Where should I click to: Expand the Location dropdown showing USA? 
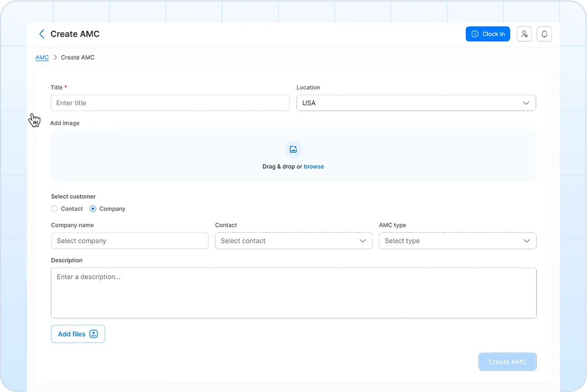click(416, 103)
